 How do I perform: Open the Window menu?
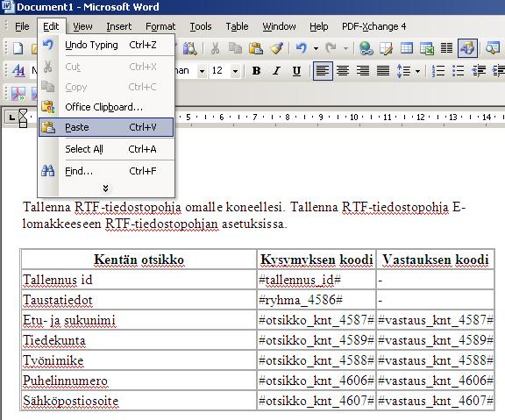[279, 26]
